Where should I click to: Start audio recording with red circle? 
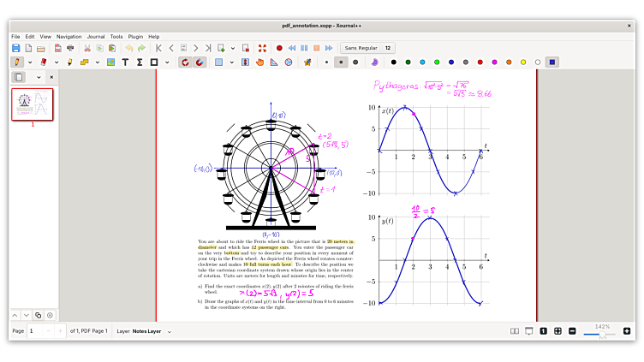[278, 48]
